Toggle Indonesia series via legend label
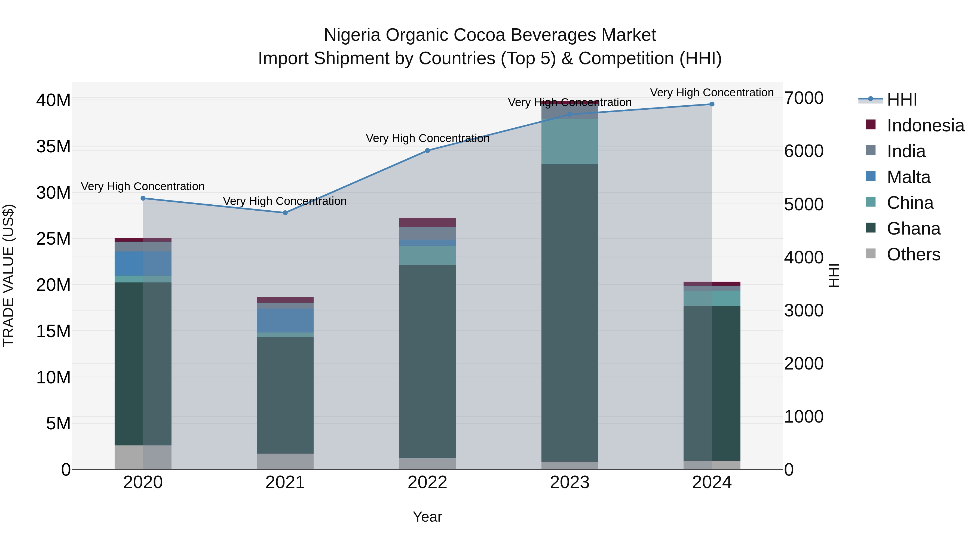Screen dimensions: 980x551 point(926,125)
